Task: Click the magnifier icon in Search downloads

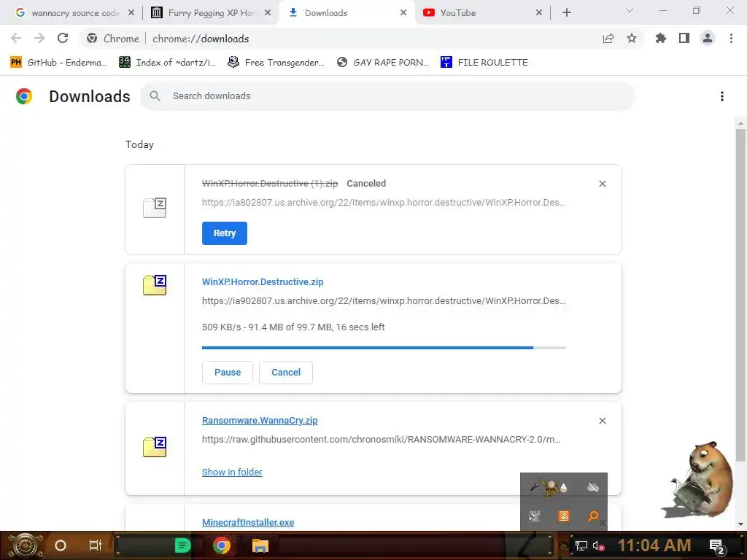Action: click(x=155, y=96)
